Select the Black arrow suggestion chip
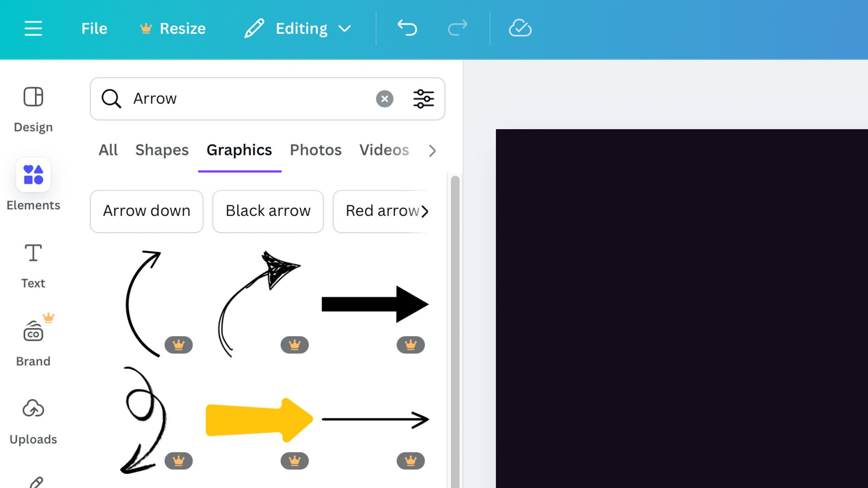Image resolution: width=868 pixels, height=488 pixels. (268, 211)
